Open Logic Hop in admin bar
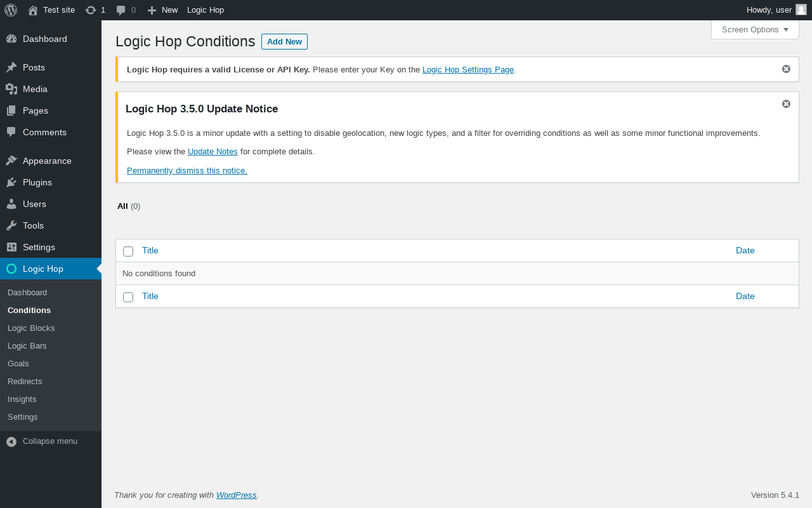Viewport: 812px width, 508px height. (206, 10)
